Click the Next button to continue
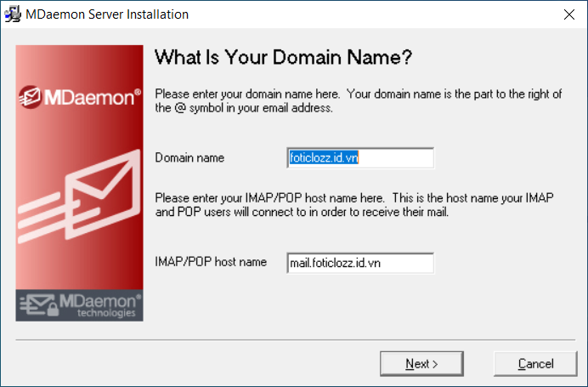Screen dimensions: 588x387 click(x=421, y=364)
